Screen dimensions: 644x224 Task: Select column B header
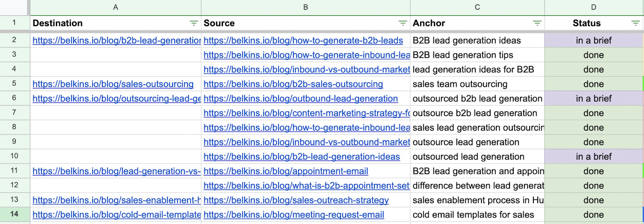(x=305, y=7)
